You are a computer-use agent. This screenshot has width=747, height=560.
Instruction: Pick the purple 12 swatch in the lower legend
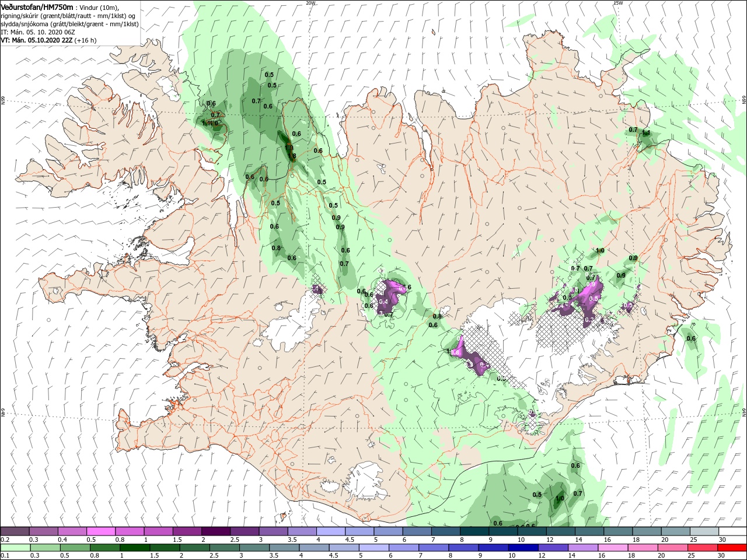(553, 548)
